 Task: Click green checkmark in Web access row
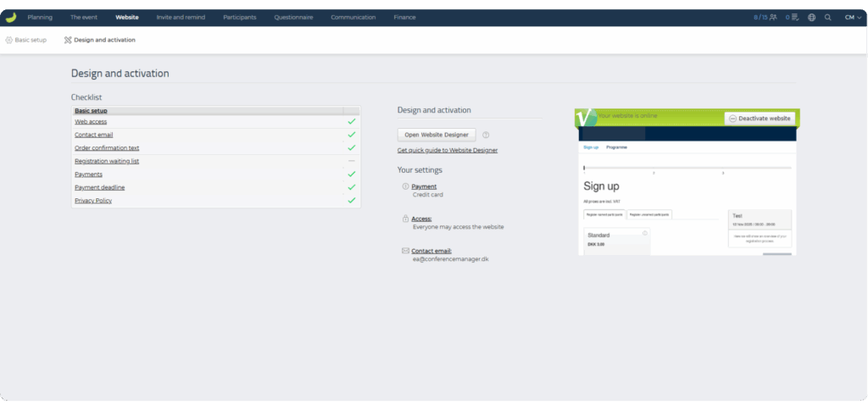click(x=351, y=121)
